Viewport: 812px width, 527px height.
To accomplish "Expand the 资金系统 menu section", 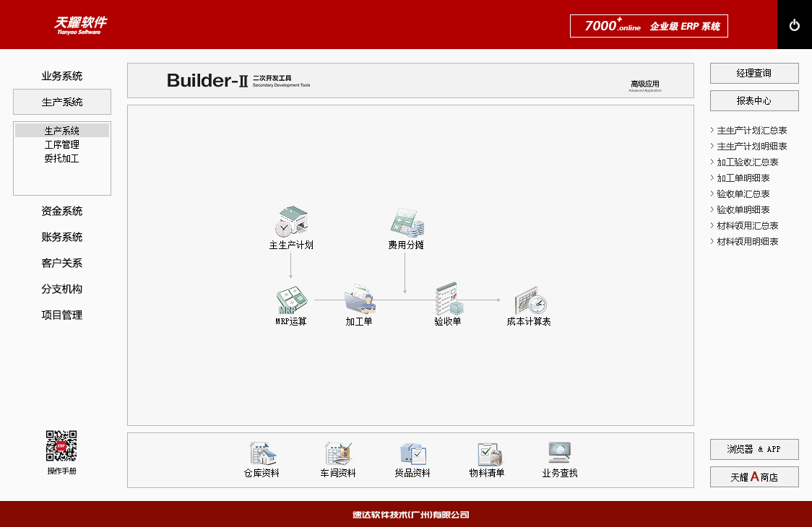I will click(62, 211).
